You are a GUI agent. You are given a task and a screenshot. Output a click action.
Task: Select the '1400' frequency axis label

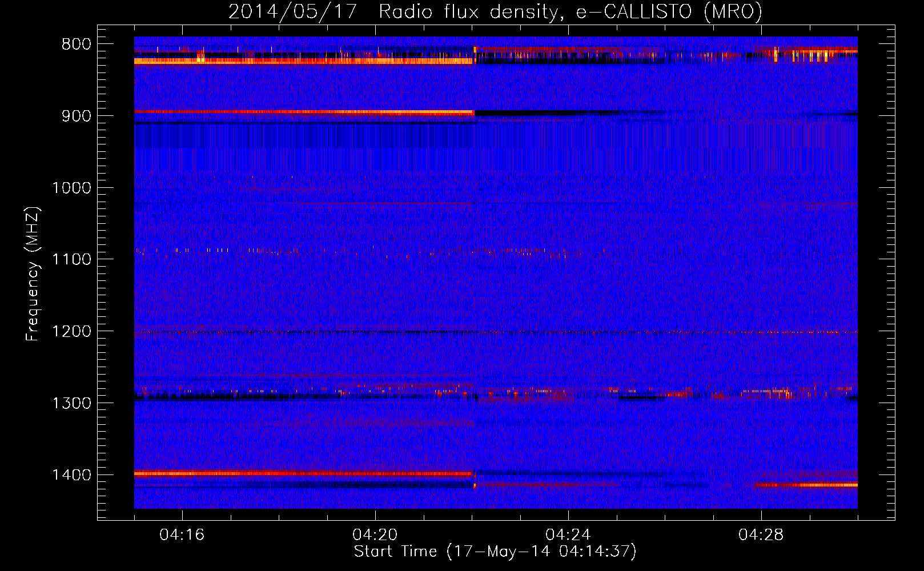click(71, 475)
